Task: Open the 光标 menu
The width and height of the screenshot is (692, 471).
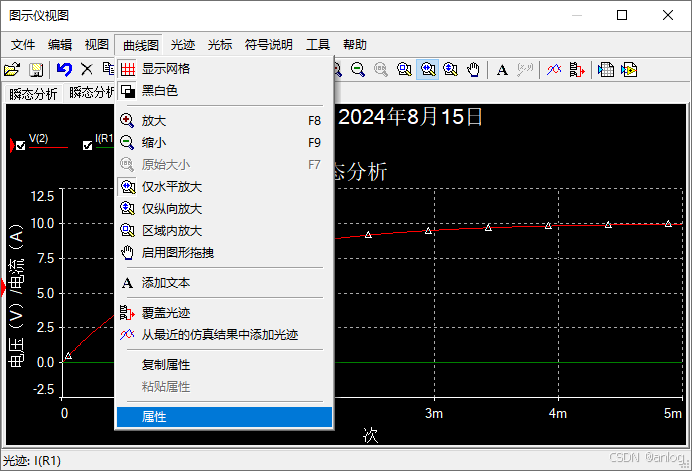Action: (x=220, y=45)
